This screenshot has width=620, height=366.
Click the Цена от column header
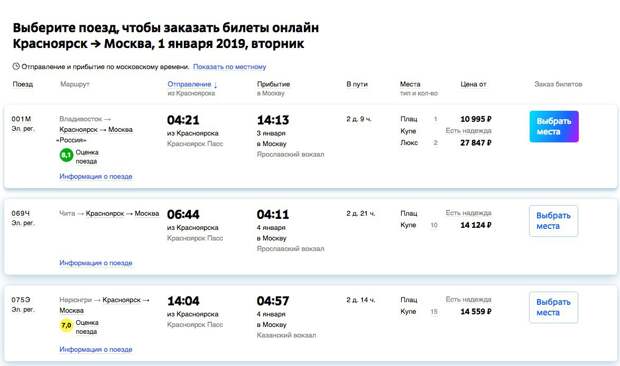point(473,84)
